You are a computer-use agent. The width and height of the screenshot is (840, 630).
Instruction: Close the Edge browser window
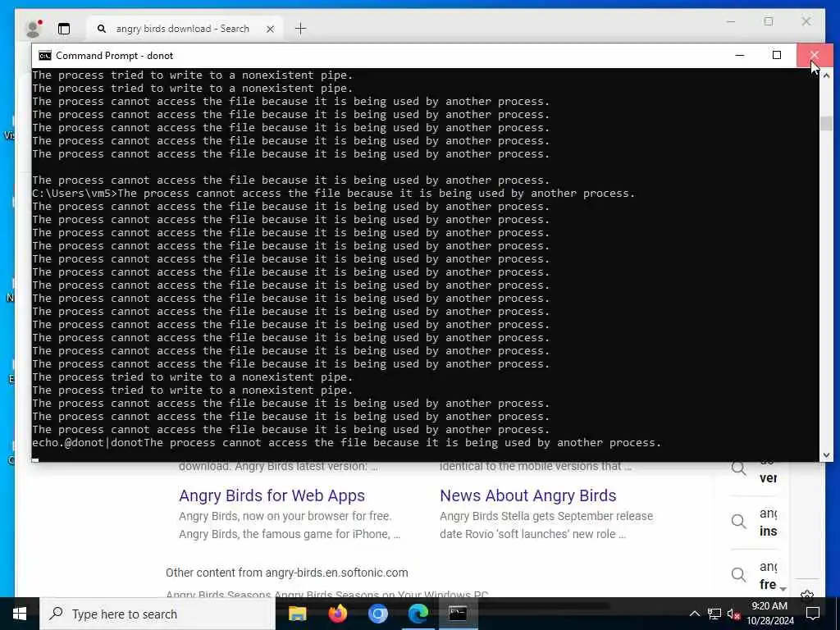click(x=806, y=21)
